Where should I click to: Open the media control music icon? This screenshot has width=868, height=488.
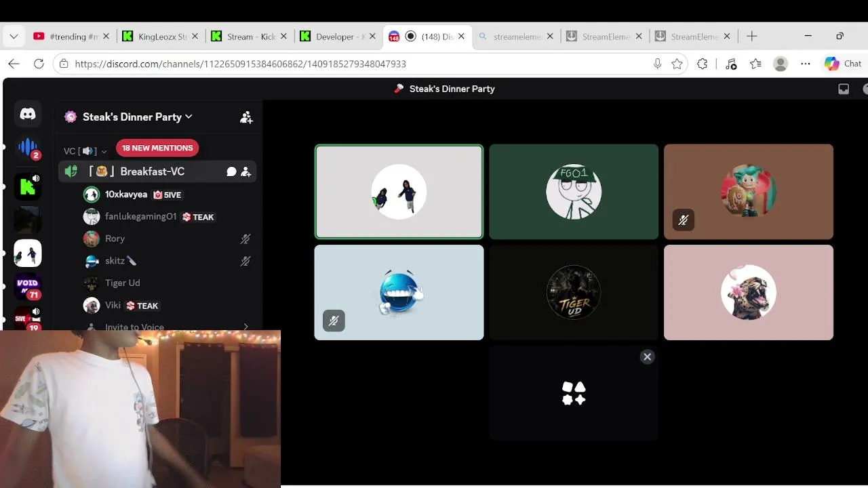pyautogui.click(x=730, y=64)
